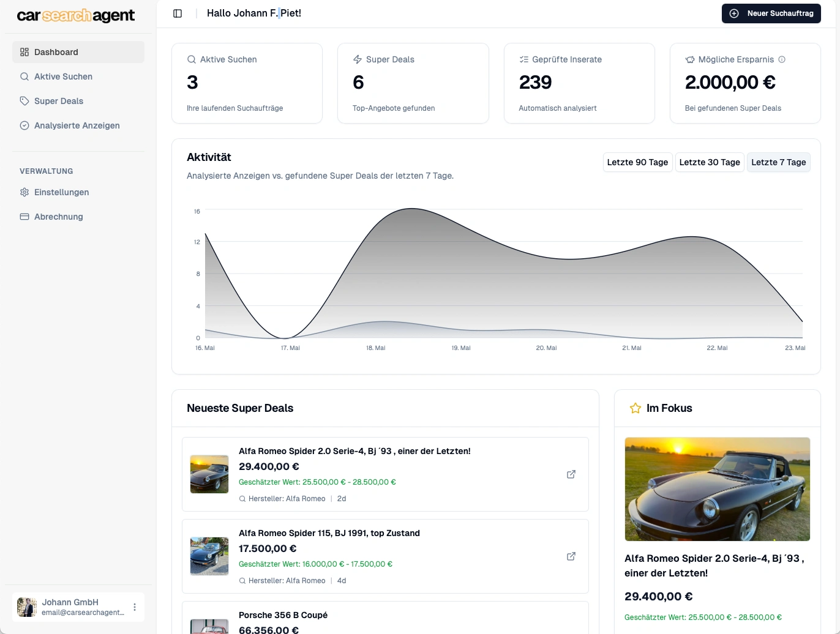Click the Abrechnung credit card icon
The image size is (840, 634).
click(x=24, y=217)
